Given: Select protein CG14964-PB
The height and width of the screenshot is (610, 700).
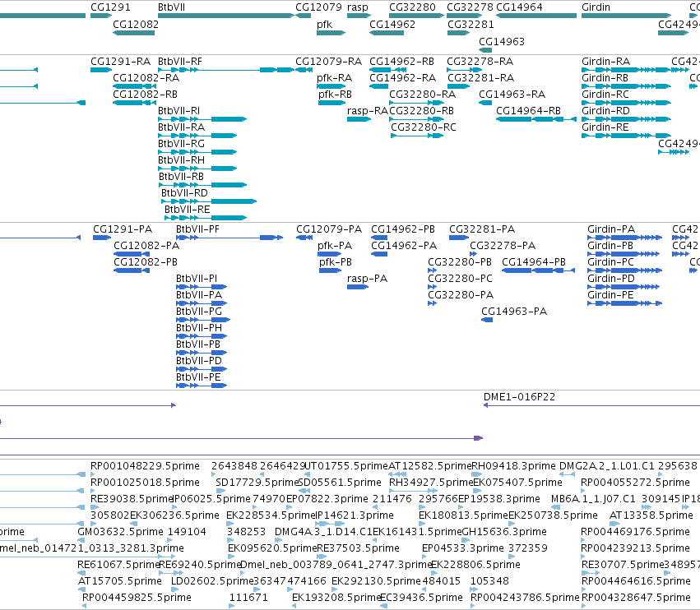Looking at the screenshot, I should (534, 262).
